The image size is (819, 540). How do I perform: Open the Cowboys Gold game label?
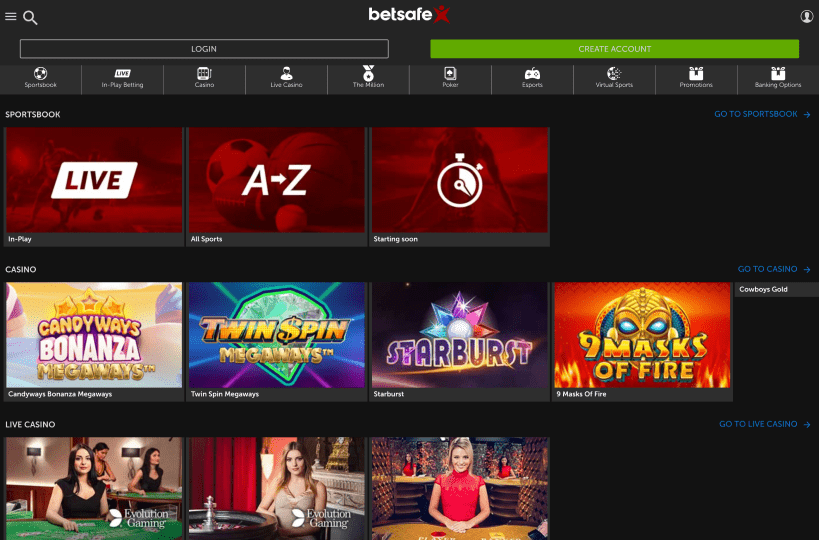(x=763, y=289)
